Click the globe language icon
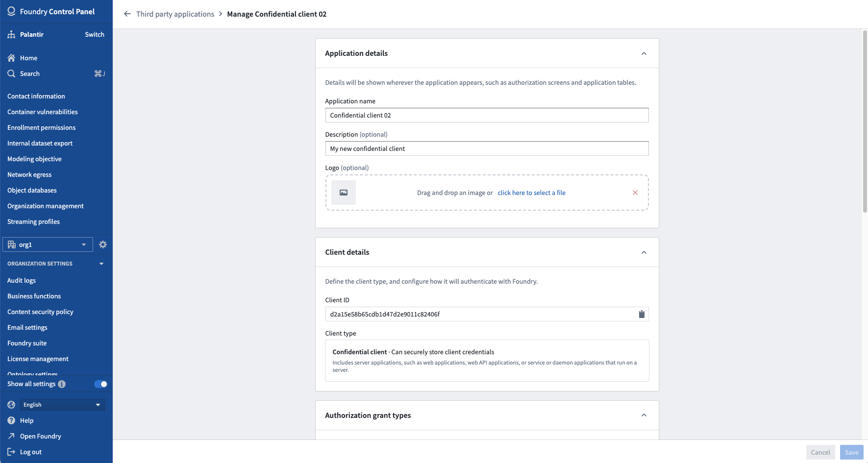Screen dimensions: 868x463 11,405
